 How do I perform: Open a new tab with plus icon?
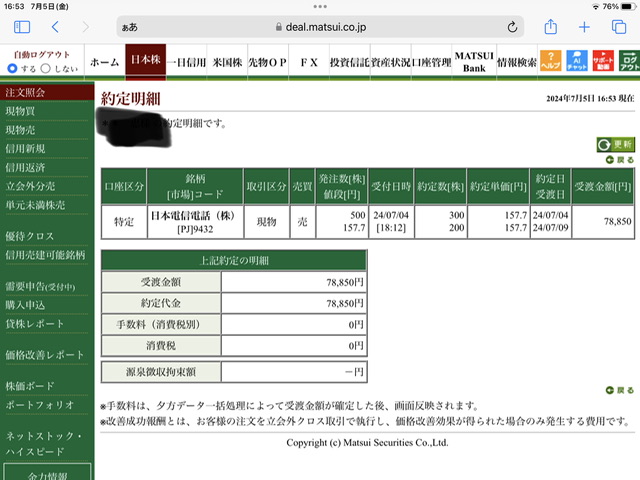point(584,27)
